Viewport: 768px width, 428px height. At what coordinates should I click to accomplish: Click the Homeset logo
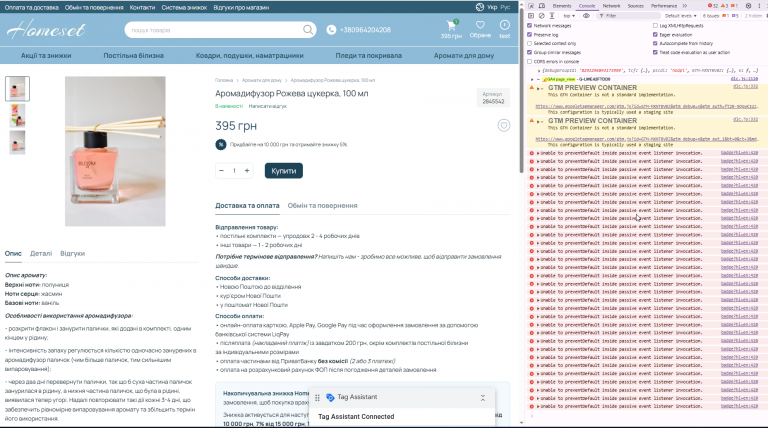point(46,30)
